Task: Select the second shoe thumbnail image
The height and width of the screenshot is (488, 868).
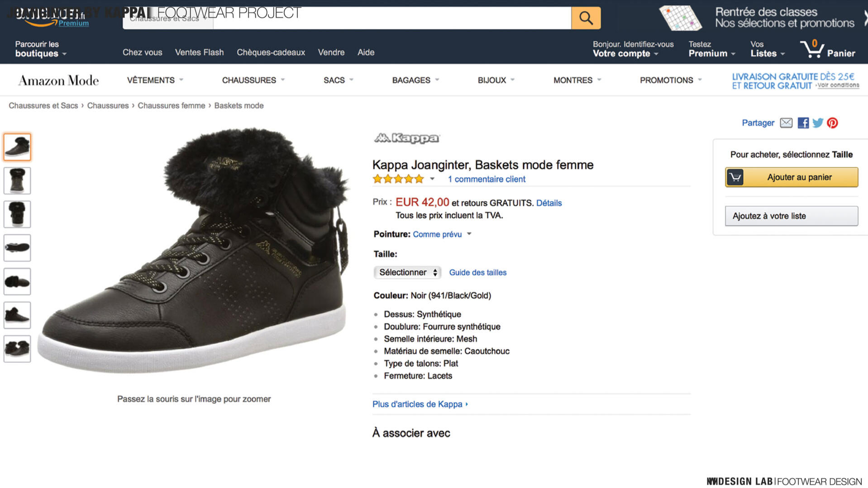Action: (x=17, y=180)
